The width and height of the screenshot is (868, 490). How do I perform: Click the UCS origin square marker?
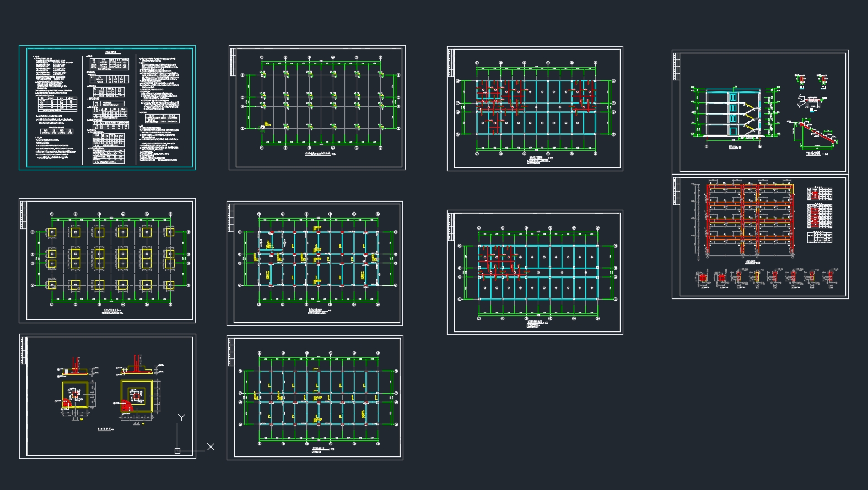tap(177, 451)
